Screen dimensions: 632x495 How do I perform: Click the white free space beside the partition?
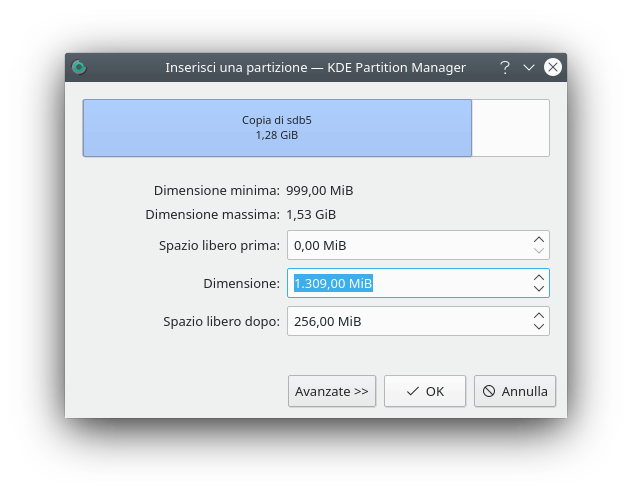click(510, 128)
